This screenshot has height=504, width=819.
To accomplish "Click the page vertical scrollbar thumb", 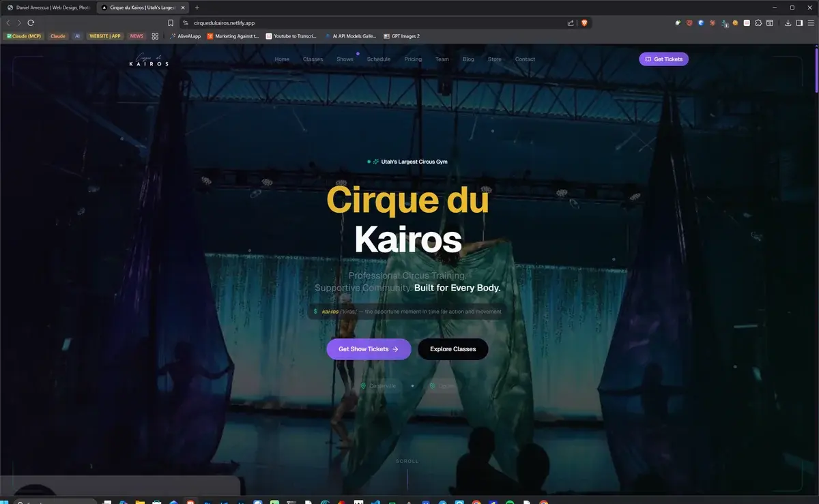I will coord(816,69).
